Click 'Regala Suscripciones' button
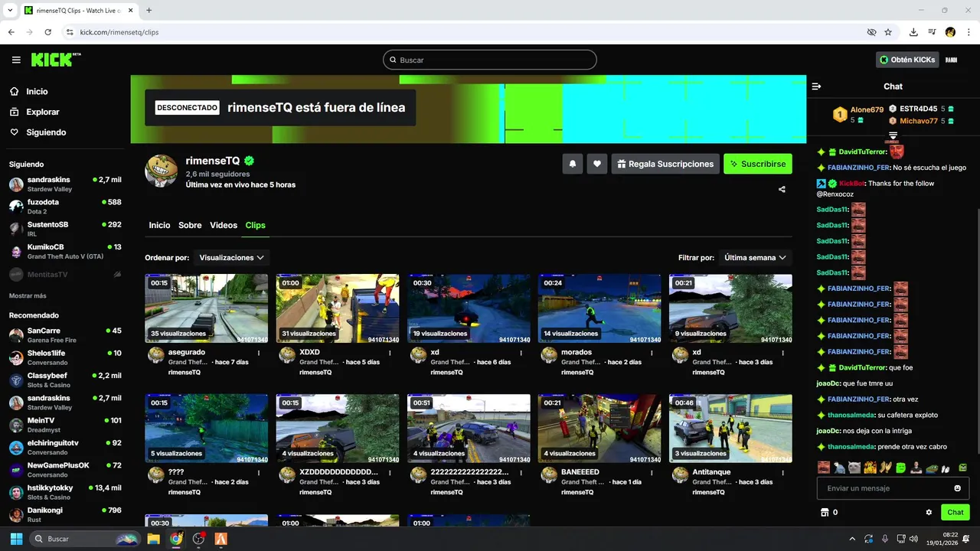This screenshot has width=980, height=551. click(665, 164)
